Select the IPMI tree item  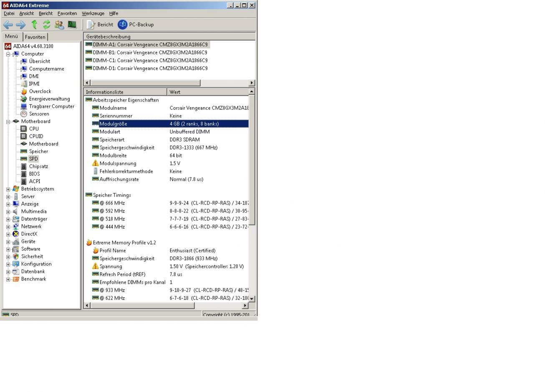[x=34, y=84]
